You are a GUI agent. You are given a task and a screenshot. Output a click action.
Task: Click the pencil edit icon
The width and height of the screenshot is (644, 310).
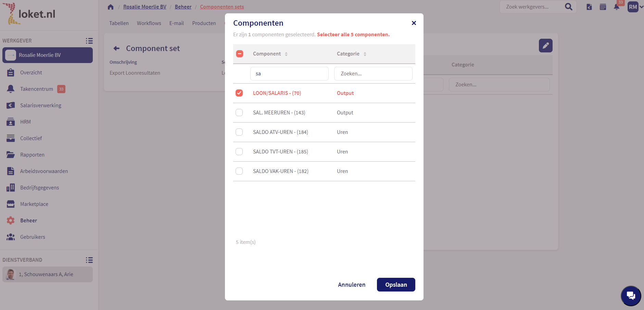[545, 46]
